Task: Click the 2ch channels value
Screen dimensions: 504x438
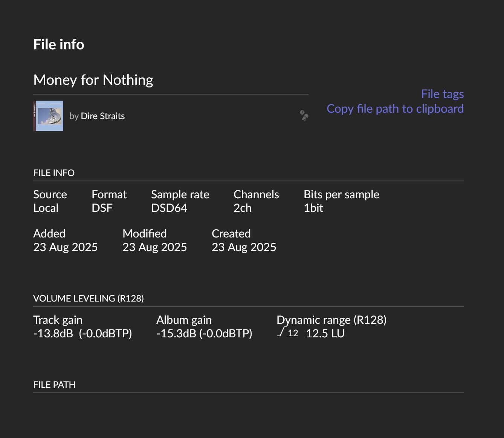Action: 243,208
